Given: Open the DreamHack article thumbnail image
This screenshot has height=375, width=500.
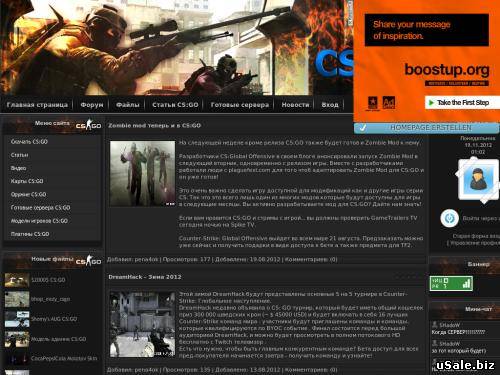Looking at the screenshot, I should coord(142,324).
